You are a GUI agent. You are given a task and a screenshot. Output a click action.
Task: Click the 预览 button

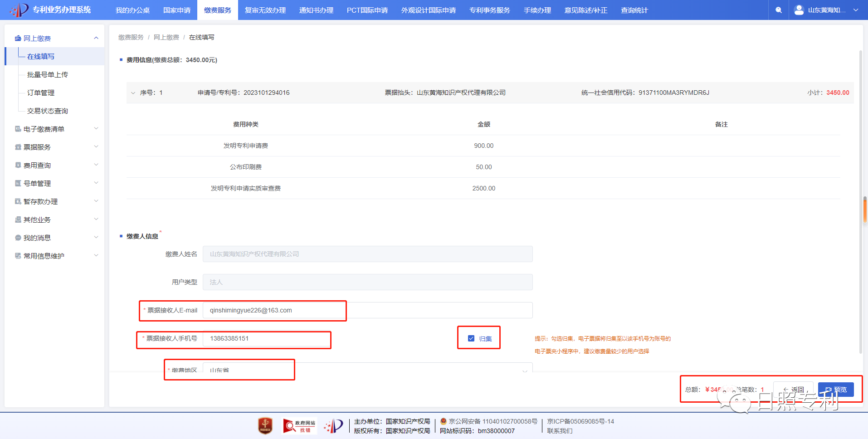836,390
